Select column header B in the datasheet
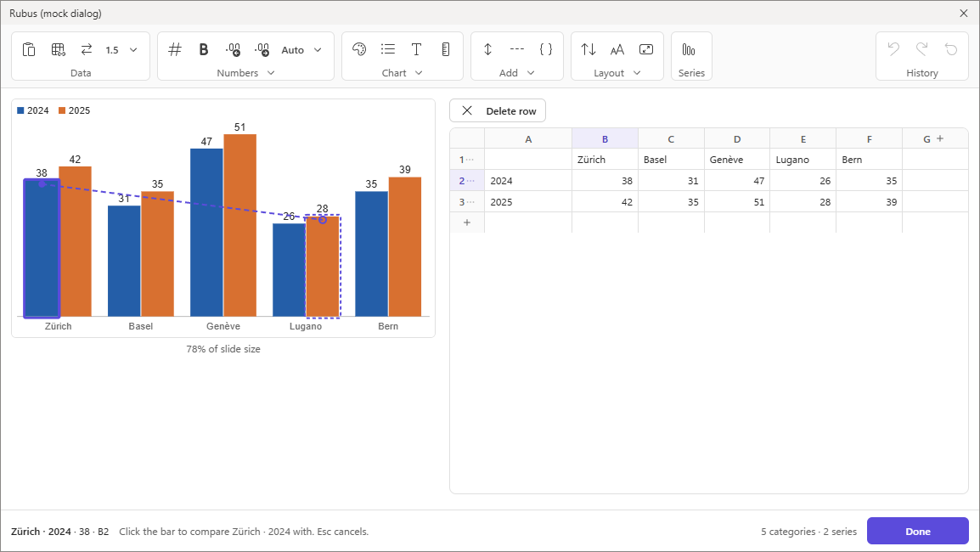This screenshot has height=552, width=980. (x=605, y=138)
